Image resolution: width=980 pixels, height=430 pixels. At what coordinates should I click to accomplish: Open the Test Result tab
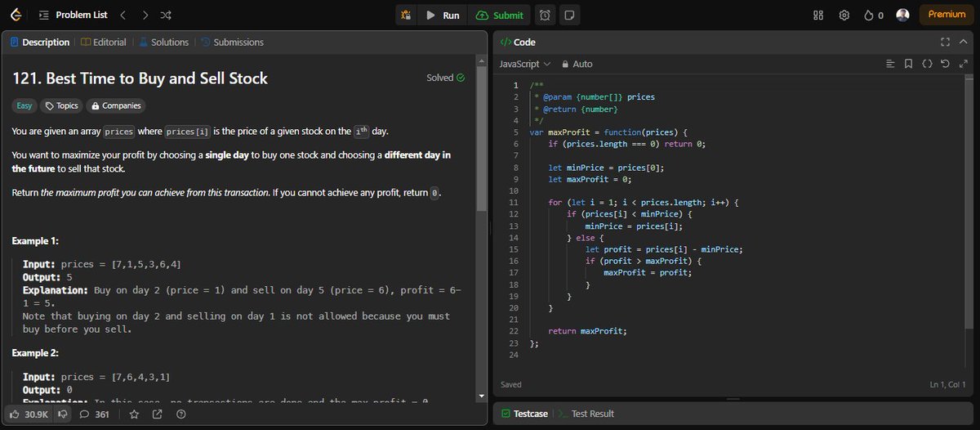click(586, 414)
